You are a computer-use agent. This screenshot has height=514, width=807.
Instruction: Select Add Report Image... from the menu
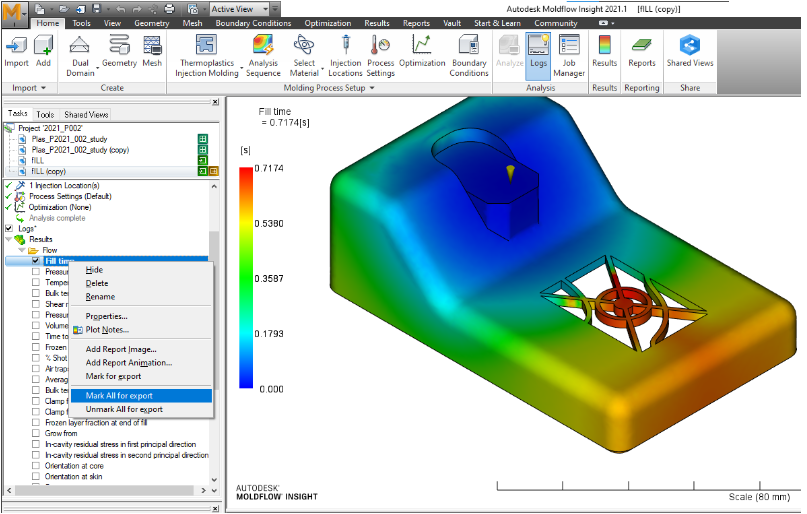[x=141, y=349]
